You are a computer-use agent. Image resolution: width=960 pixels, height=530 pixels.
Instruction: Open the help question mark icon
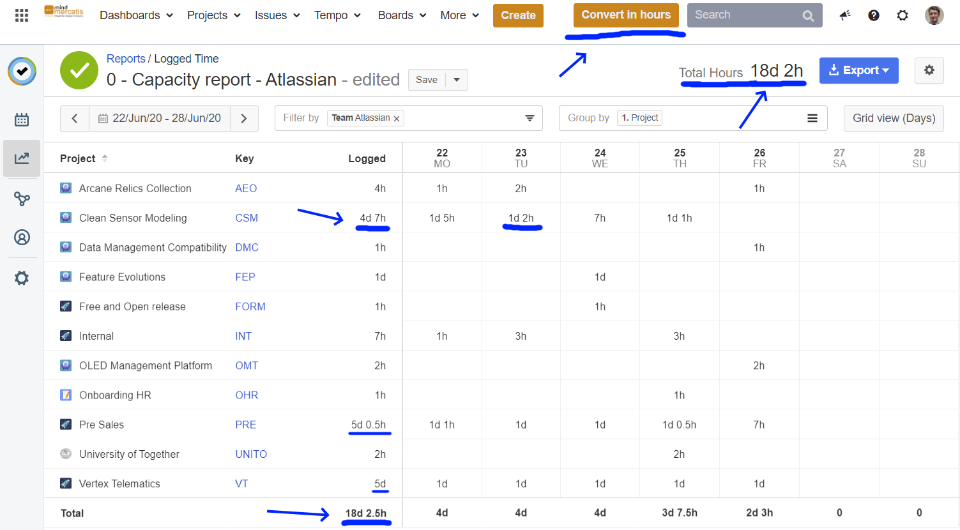click(x=874, y=15)
